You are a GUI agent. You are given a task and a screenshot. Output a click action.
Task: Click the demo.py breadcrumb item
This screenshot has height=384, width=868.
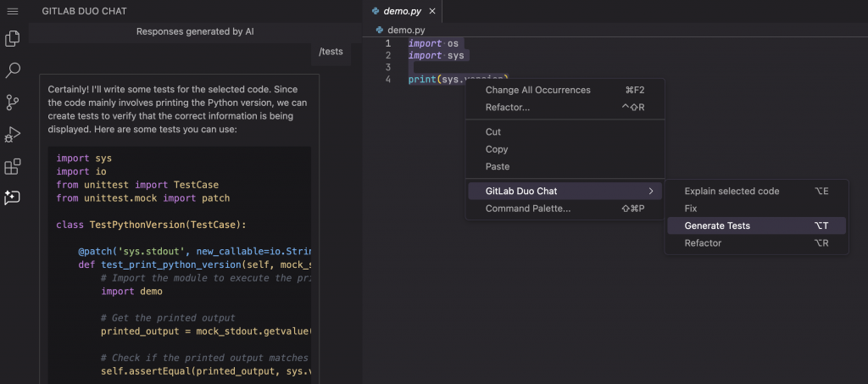pyautogui.click(x=405, y=30)
